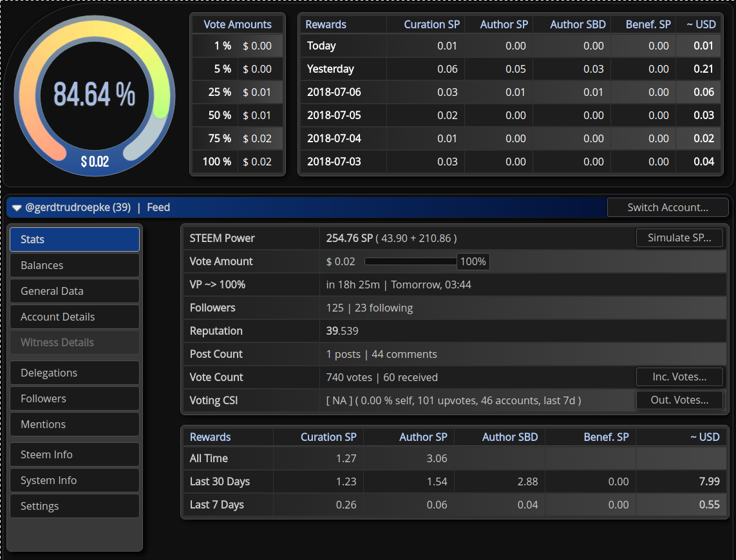Click Benef. SP header in top table
The height and width of the screenshot is (560, 736).
pos(648,24)
